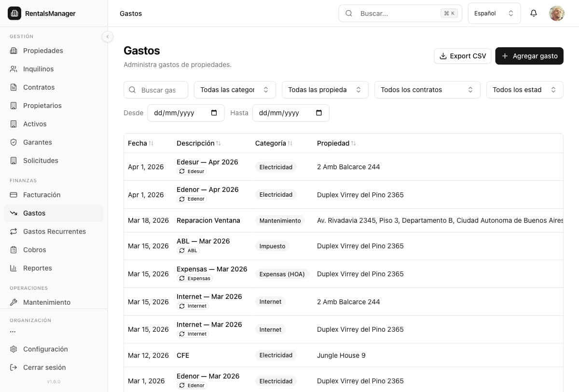The width and height of the screenshot is (579, 392).
Task: Open the Español language selector
Action: pyautogui.click(x=494, y=14)
